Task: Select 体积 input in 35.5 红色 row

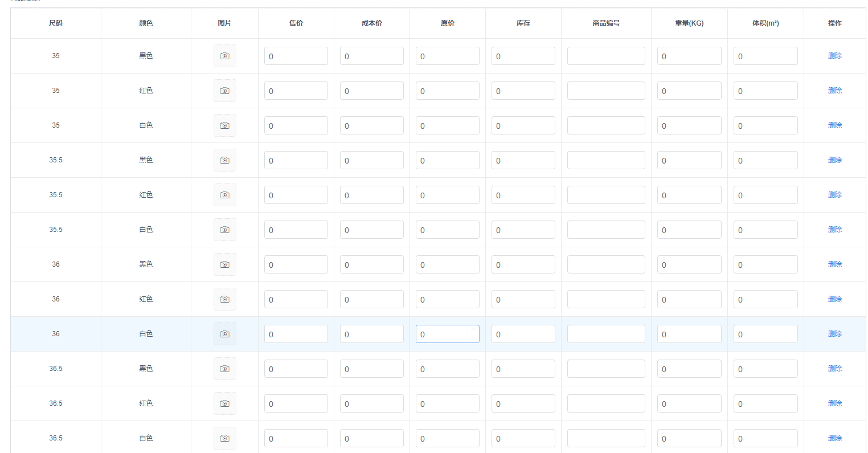Action: (x=765, y=195)
